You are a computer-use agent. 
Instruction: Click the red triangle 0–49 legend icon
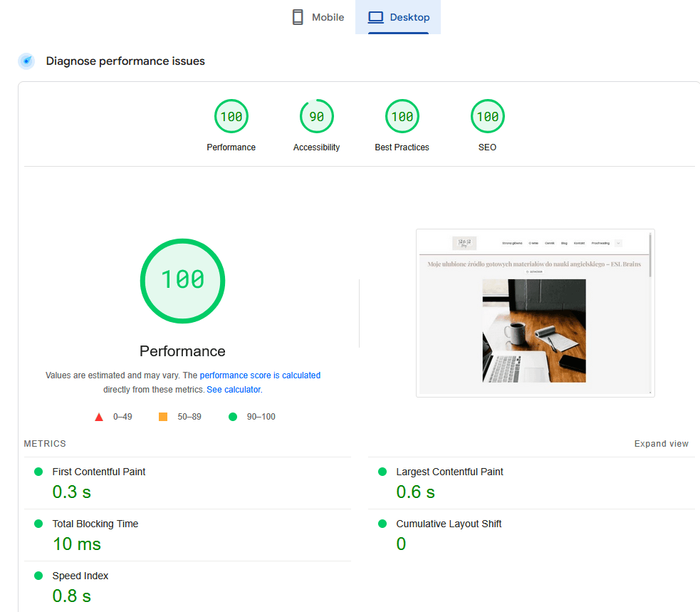pos(99,417)
